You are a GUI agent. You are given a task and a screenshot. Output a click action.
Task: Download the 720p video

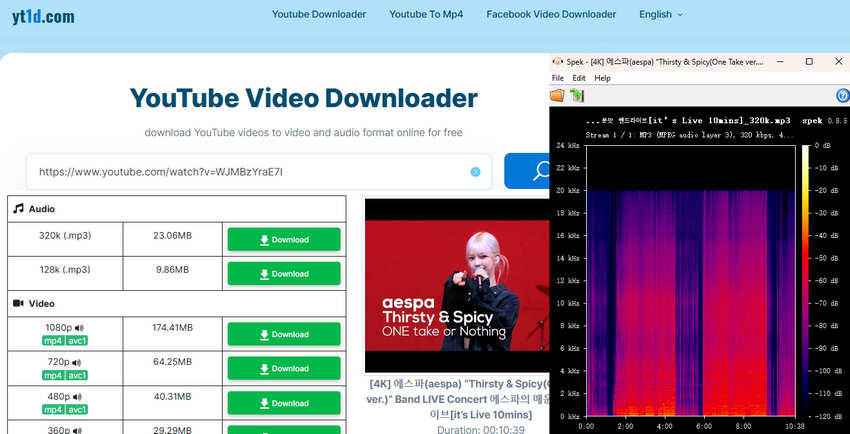click(x=284, y=368)
